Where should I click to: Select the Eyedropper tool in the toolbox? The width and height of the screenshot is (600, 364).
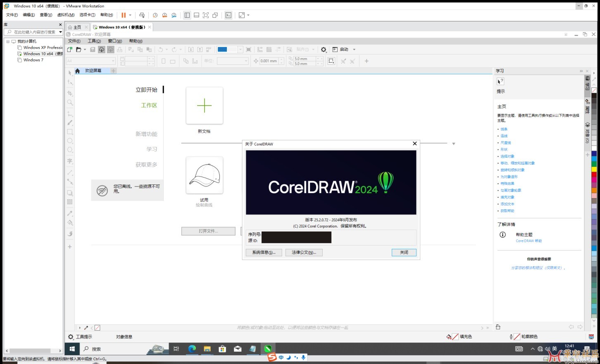[70, 213]
